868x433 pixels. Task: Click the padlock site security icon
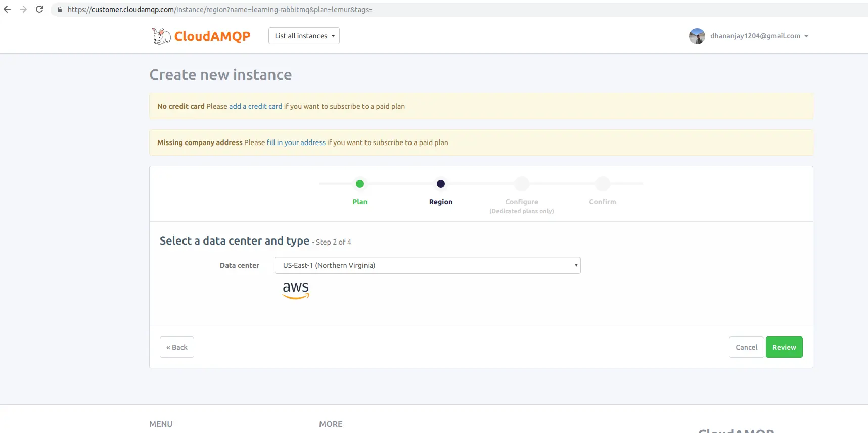pyautogui.click(x=60, y=10)
